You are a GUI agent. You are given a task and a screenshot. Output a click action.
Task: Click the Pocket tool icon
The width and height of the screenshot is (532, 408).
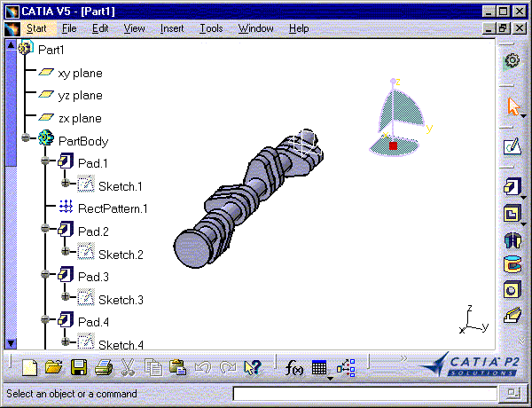point(512,214)
